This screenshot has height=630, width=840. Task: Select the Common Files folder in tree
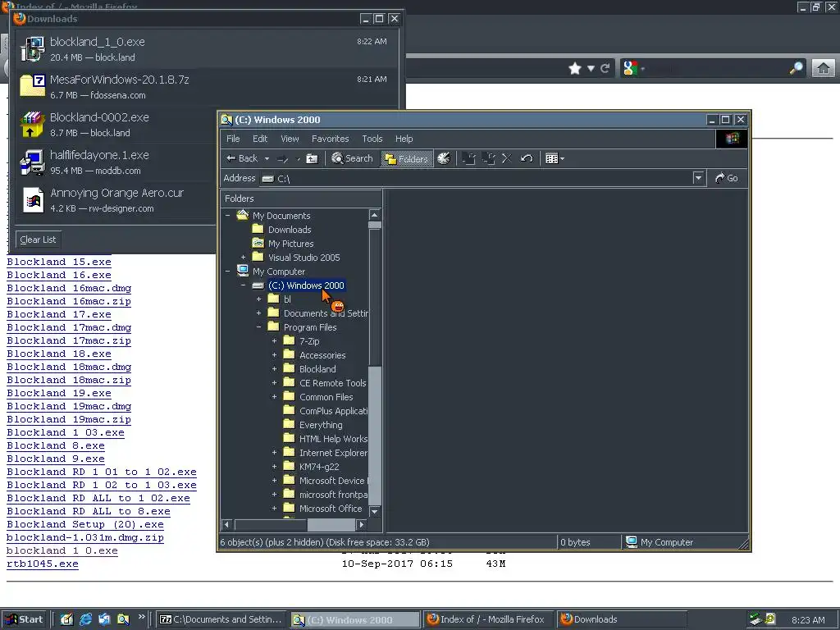click(326, 396)
